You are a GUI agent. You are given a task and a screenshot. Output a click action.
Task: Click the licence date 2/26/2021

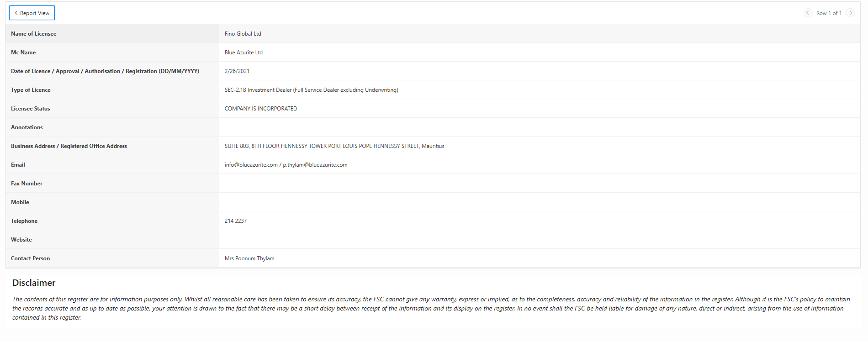click(237, 71)
